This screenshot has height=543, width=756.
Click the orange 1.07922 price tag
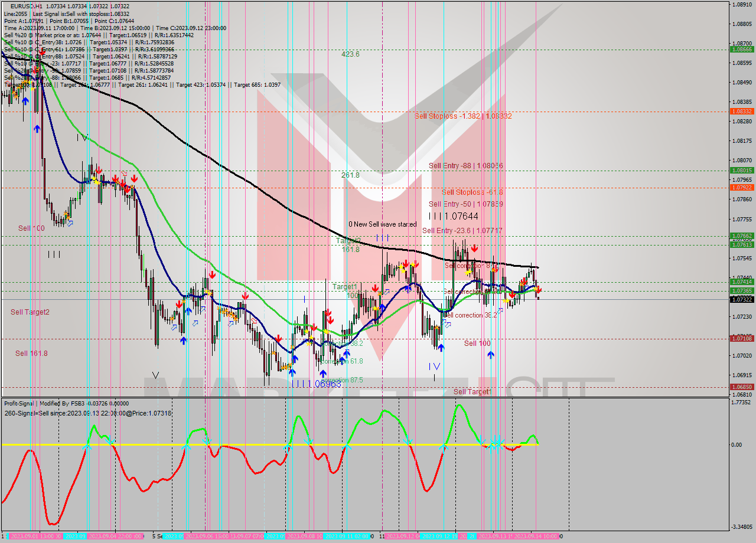pos(742,188)
